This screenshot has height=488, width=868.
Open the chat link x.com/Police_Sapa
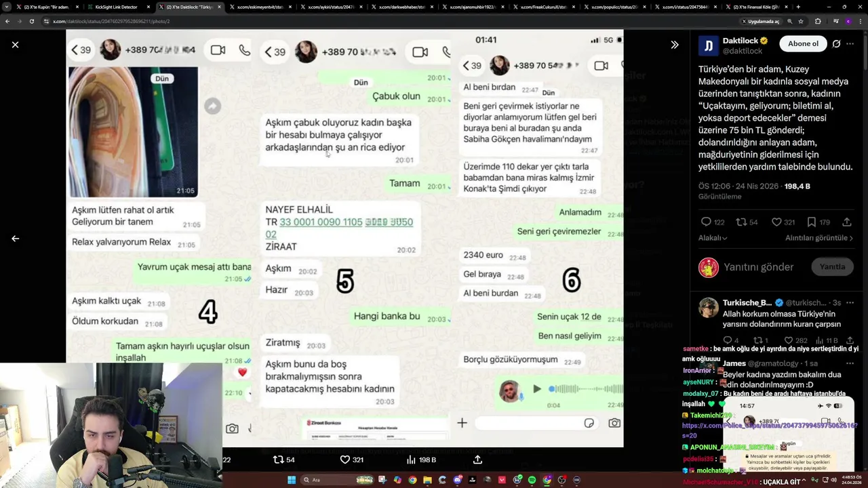(x=770, y=430)
